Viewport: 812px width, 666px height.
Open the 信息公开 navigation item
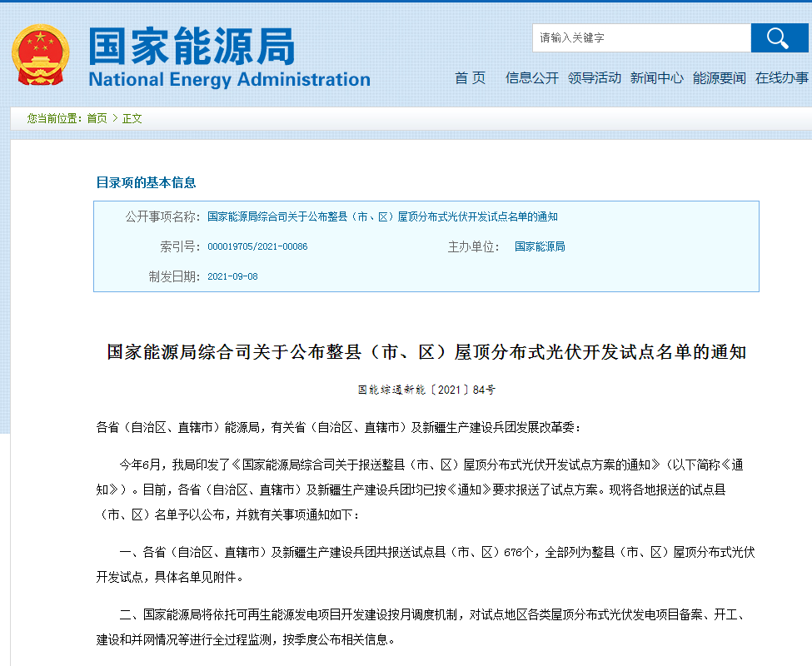click(532, 77)
